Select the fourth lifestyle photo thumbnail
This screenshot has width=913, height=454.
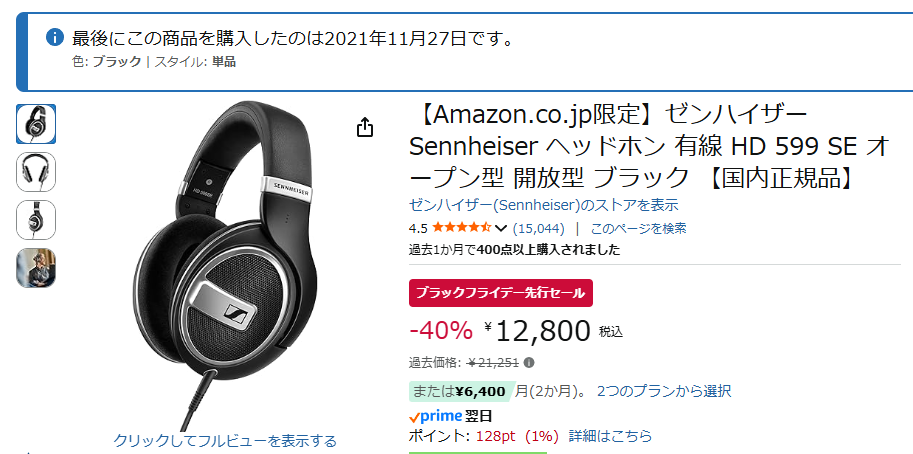pyautogui.click(x=36, y=268)
